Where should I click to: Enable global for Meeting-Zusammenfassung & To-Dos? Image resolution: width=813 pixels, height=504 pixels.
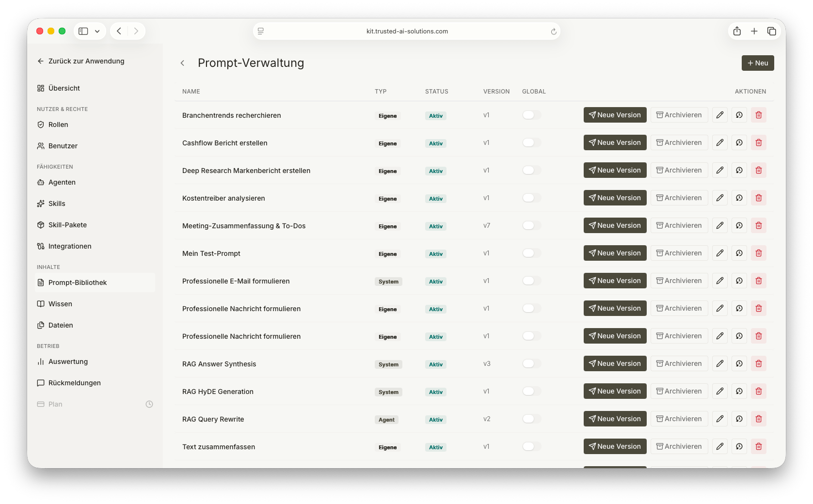coord(531,225)
